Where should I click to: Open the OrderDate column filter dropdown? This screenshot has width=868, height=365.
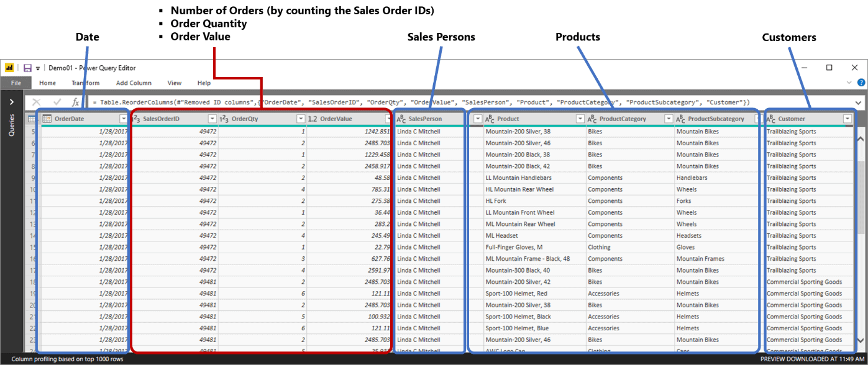pos(123,119)
